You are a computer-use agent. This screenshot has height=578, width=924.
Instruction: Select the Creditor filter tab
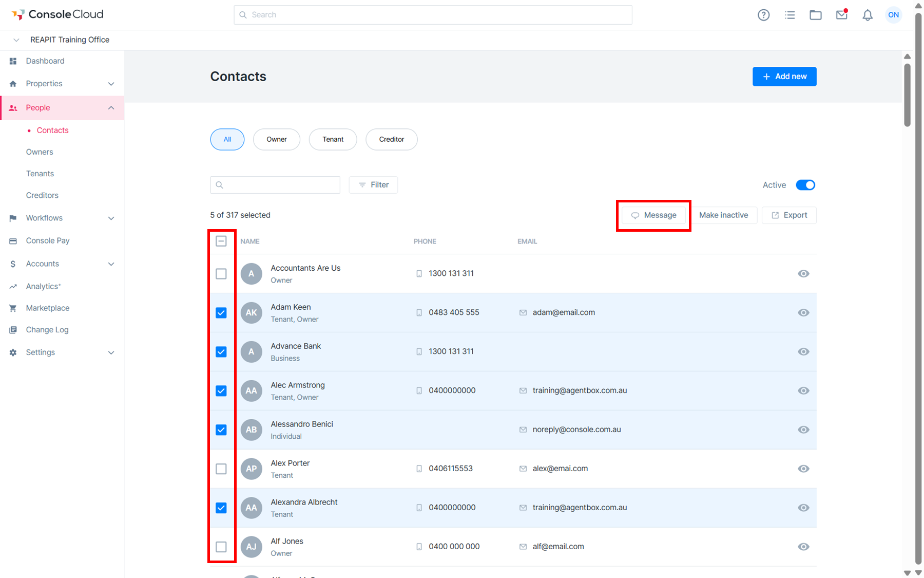pos(391,139)
